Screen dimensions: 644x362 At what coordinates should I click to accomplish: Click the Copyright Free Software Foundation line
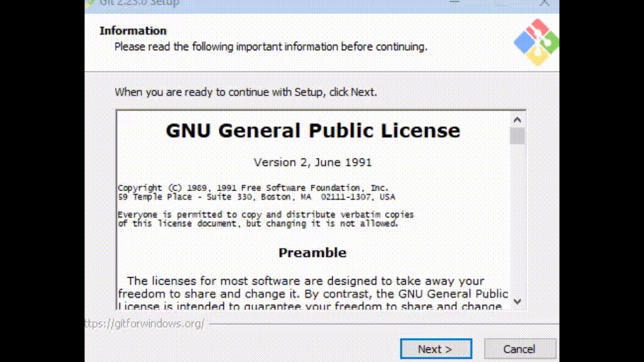pos(253,188)
